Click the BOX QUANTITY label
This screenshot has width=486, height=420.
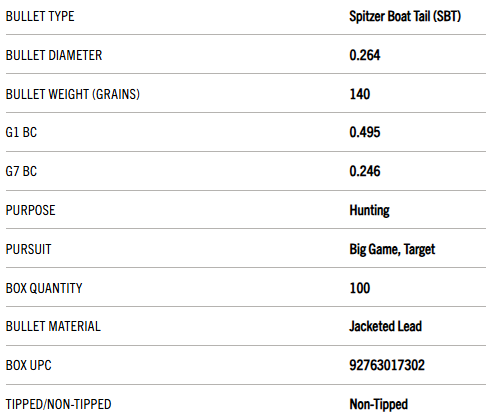point(44,289)
